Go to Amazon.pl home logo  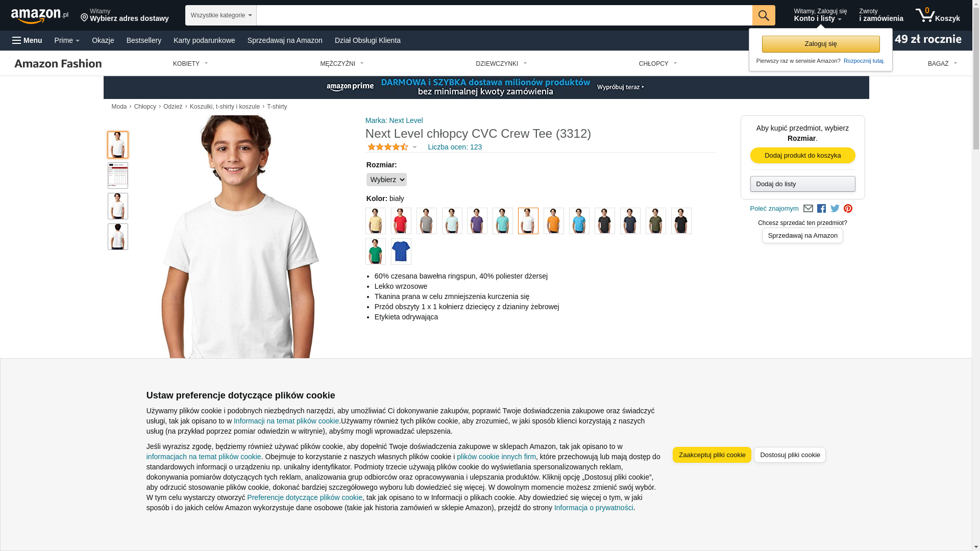point(39,16)
